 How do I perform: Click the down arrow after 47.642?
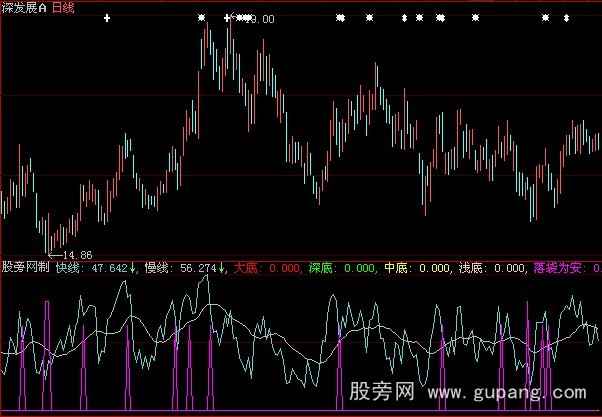[x=134, y=268]
